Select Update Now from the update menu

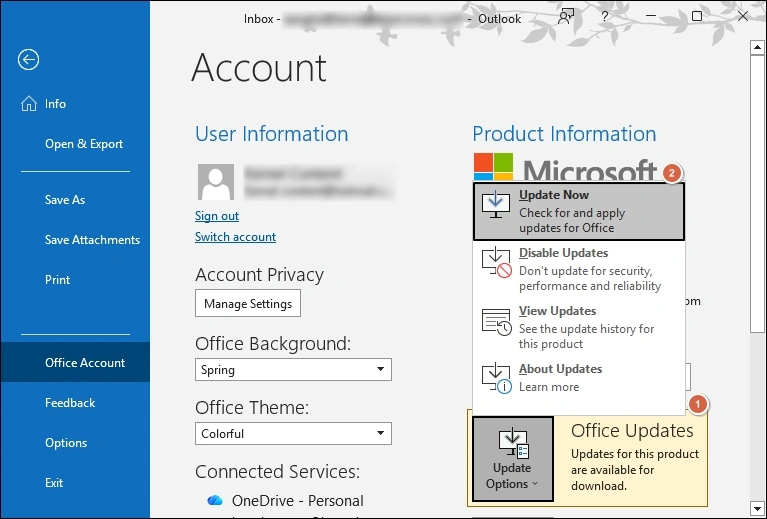(x=579, y=211)
